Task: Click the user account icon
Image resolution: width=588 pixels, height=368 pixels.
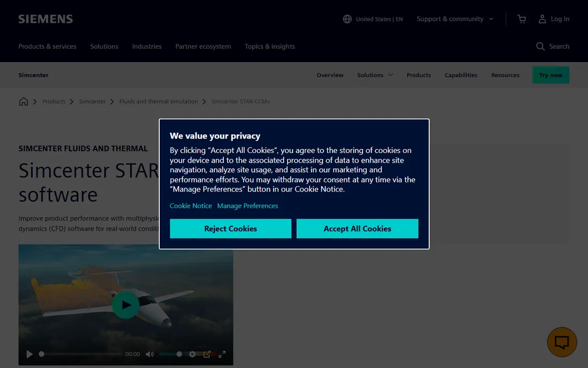Action: pyautogui.click(x=542, y=19)
